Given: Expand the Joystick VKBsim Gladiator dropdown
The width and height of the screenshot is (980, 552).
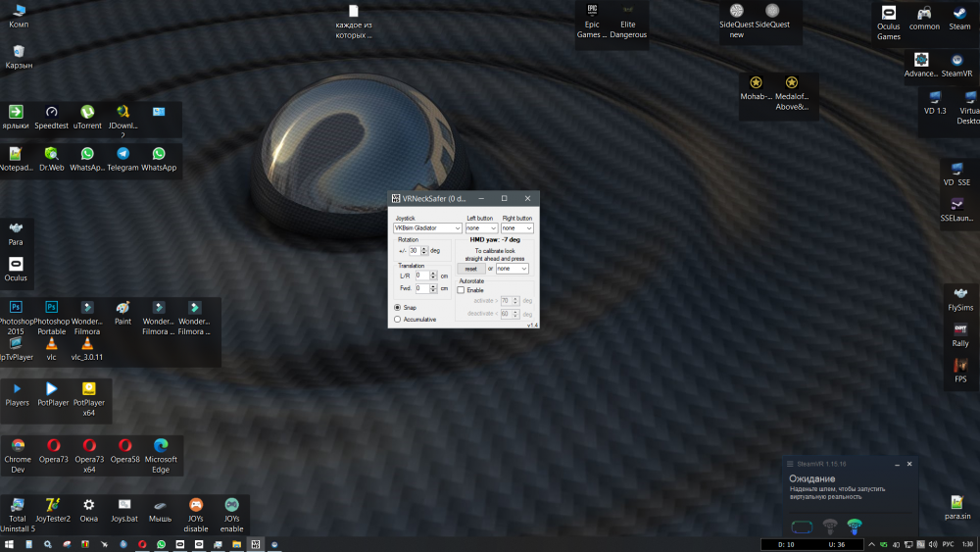Looking at the screenshot, I should click(427, 228).
